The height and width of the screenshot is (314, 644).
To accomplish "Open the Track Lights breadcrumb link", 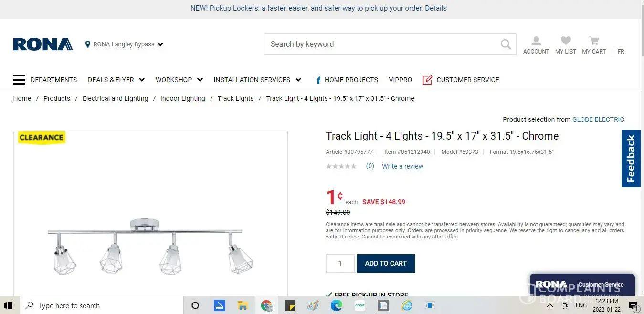I will pyautogui.click(x=235, y=98).
